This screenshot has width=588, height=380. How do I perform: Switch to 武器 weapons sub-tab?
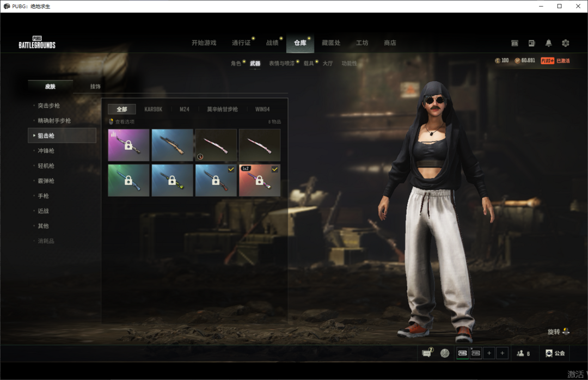(x=255, y=63)
